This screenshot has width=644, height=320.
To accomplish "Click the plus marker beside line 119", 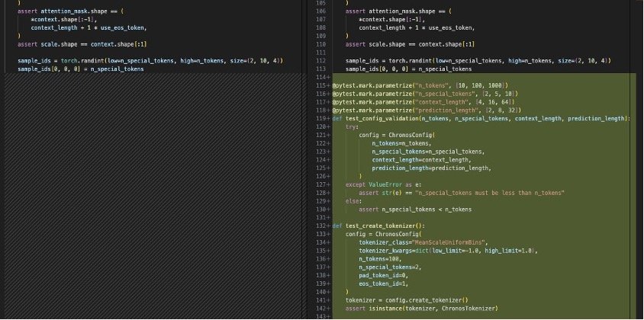I will coord(329,119).
